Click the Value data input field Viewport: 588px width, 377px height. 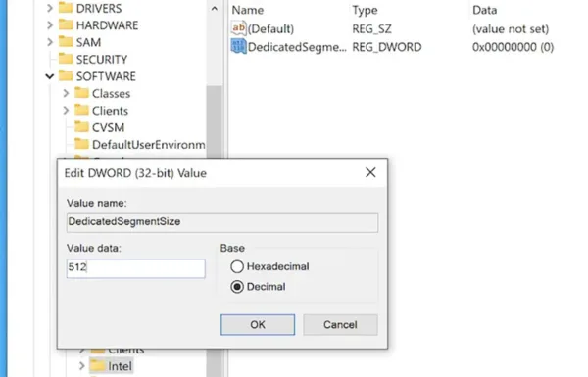pos(136,268)
